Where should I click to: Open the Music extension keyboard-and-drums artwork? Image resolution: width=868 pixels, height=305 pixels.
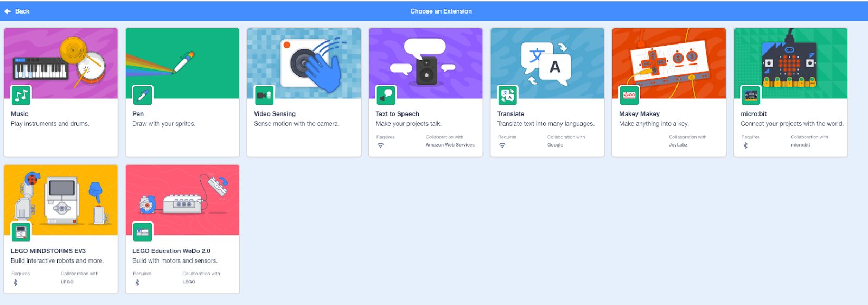[x=61, y=63]
